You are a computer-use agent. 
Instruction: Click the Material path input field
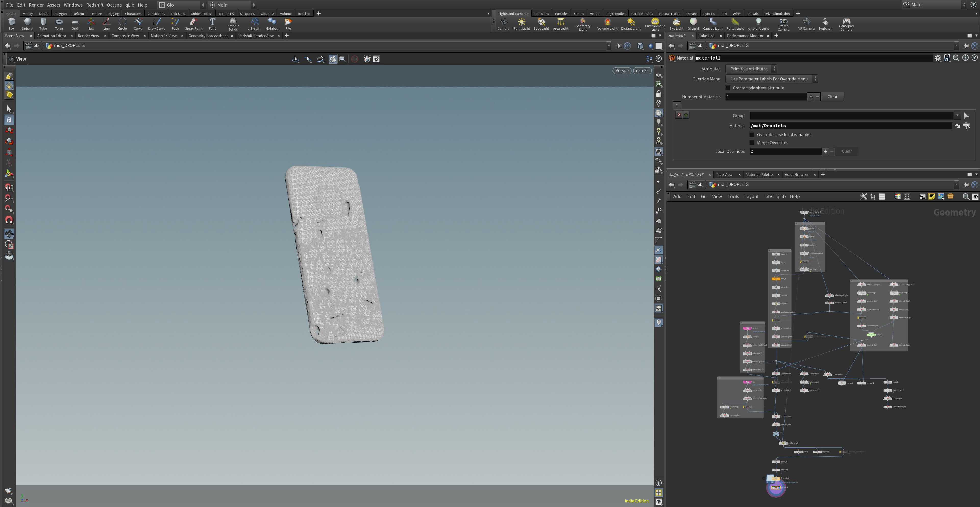850,126
